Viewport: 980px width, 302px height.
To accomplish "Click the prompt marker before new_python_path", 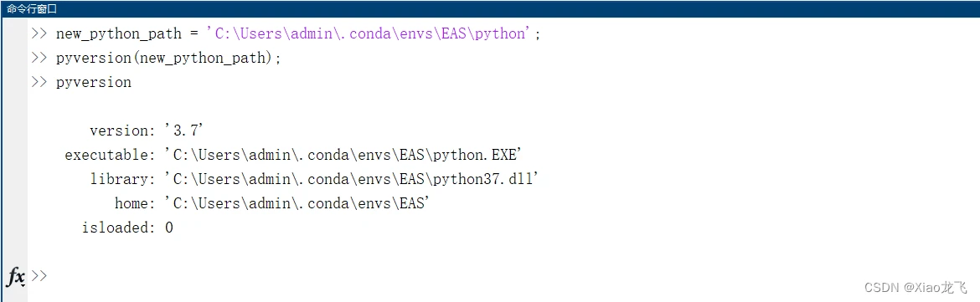I will pyautogui.click(x=39, y=33).
